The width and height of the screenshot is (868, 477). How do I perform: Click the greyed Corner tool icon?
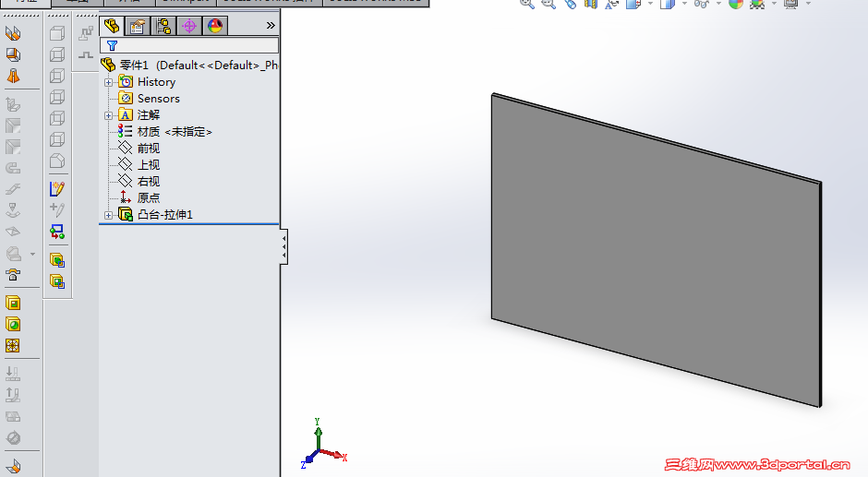tap(13, 254)
